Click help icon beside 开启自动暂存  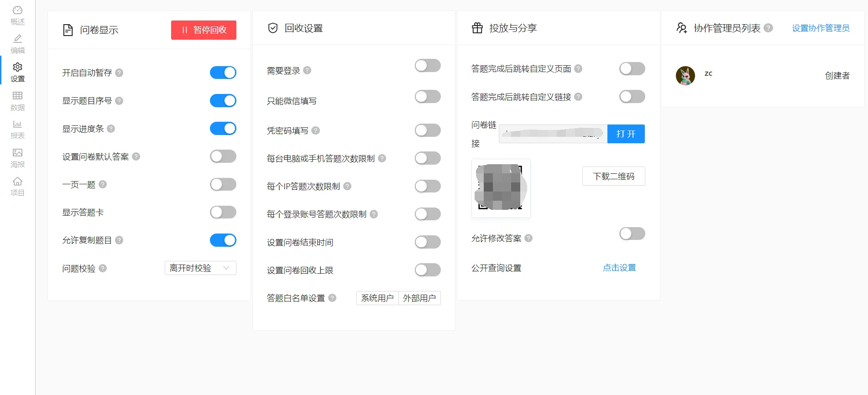(119, 73)
